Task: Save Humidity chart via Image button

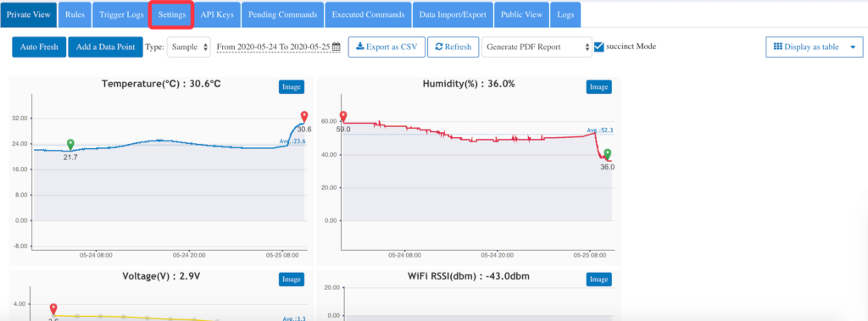Action: [598, 87]
